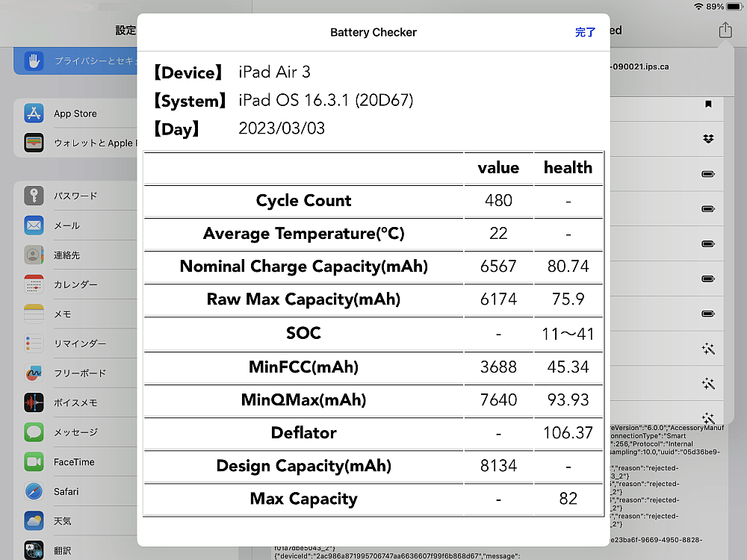Image resolution: width=747 pixels, height=560 pixels.
Task: Click the 設定 settings title behind dialog
Action: point(125,30)
